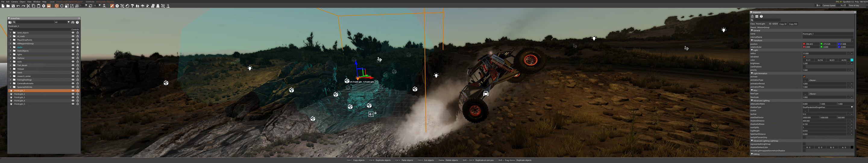Expand Level_objects tree folder
868x163 pixels.
11,33
